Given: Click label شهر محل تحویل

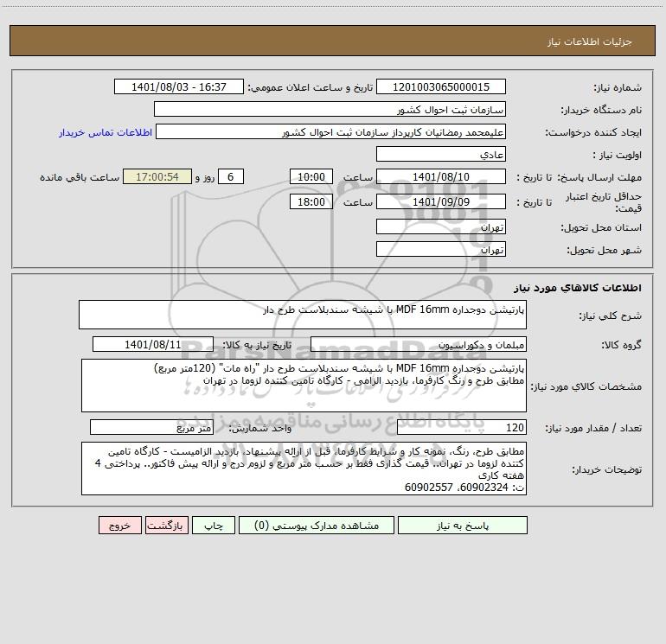Looking at the screenshot, I should [604, 250].
